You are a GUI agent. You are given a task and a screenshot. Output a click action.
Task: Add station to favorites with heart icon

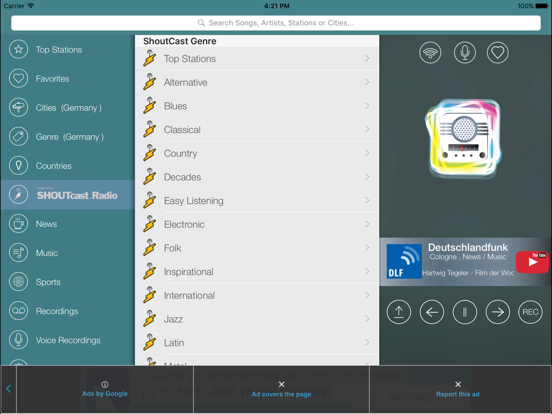497,52
